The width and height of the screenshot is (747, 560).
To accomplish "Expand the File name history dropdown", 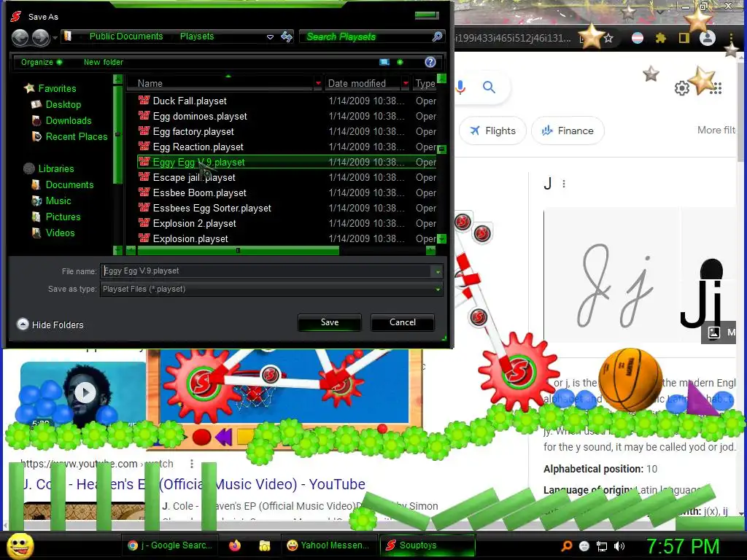I will point(437,271).
